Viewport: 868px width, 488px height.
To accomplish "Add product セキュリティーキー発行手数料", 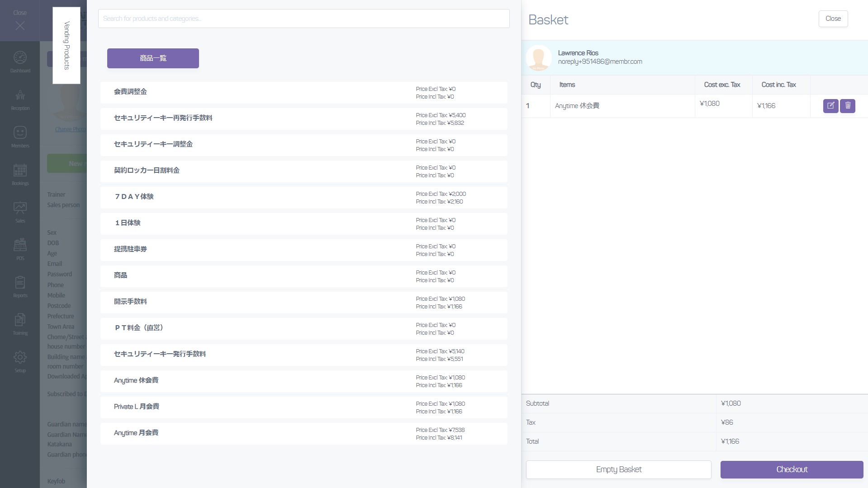I will pos(304,355).
